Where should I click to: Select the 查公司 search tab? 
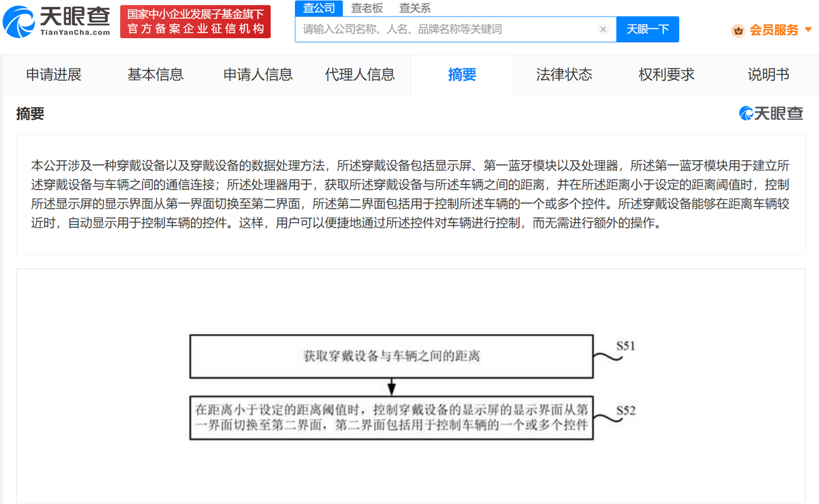click(318, 8)
